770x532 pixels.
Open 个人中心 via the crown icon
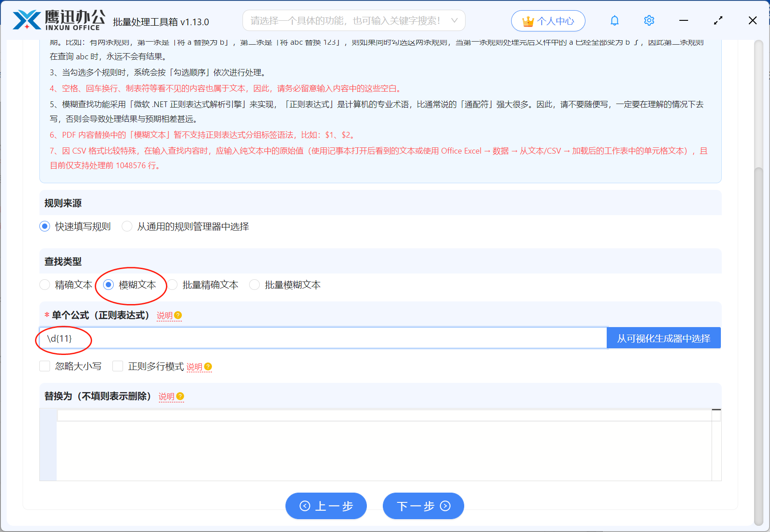pyautogui.click(x=548, y=20)
